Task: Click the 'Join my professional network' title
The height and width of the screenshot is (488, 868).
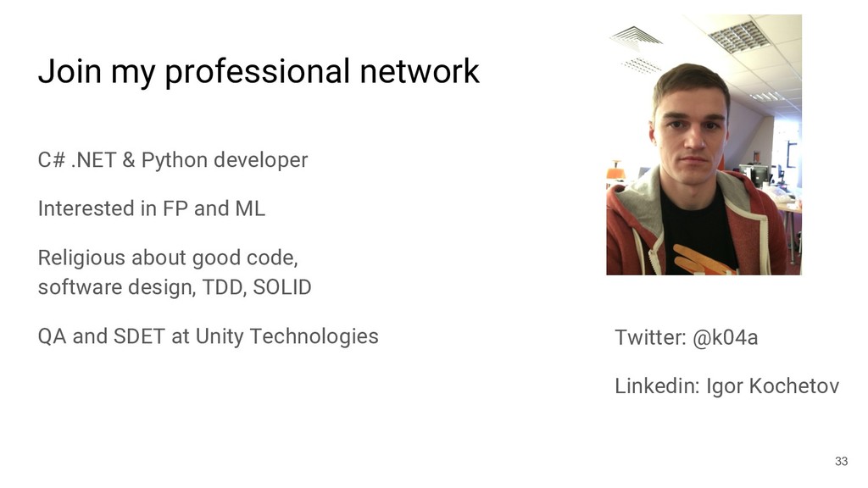Action: 258,72
